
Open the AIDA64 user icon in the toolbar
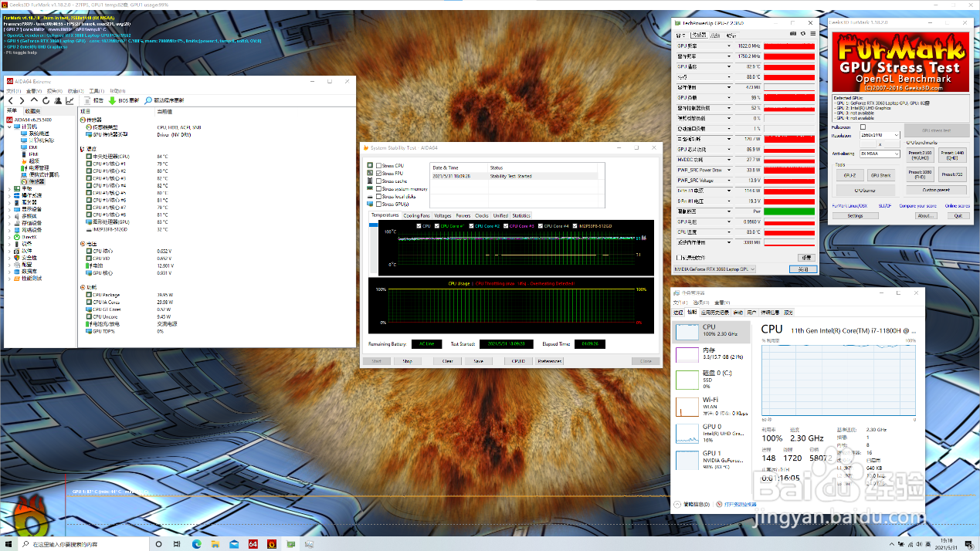click(x=58, y=100)
